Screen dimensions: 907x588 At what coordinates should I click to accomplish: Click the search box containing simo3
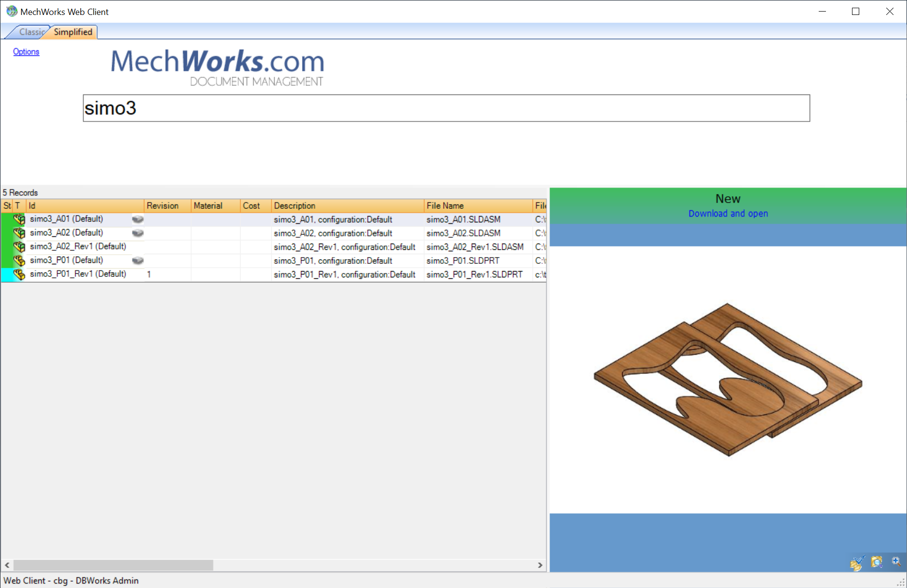pos(446,108)
